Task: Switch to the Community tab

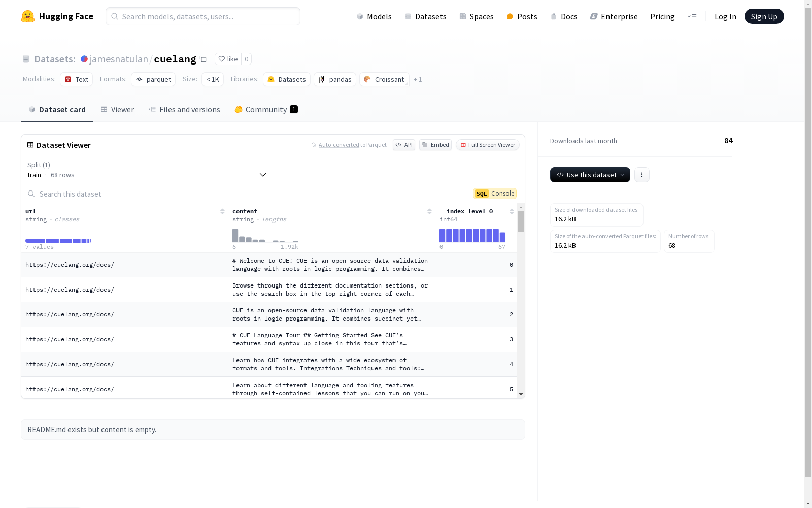Action: [266, 110]
